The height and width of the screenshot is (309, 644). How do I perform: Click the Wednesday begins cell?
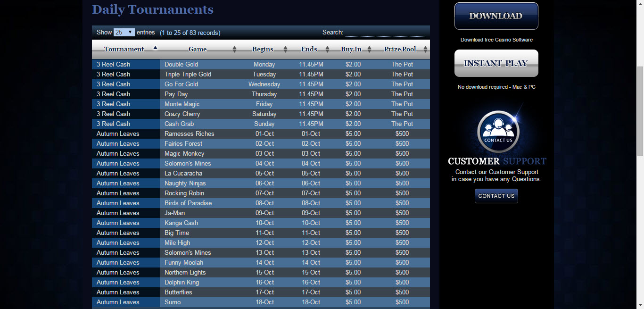[264, 84]
